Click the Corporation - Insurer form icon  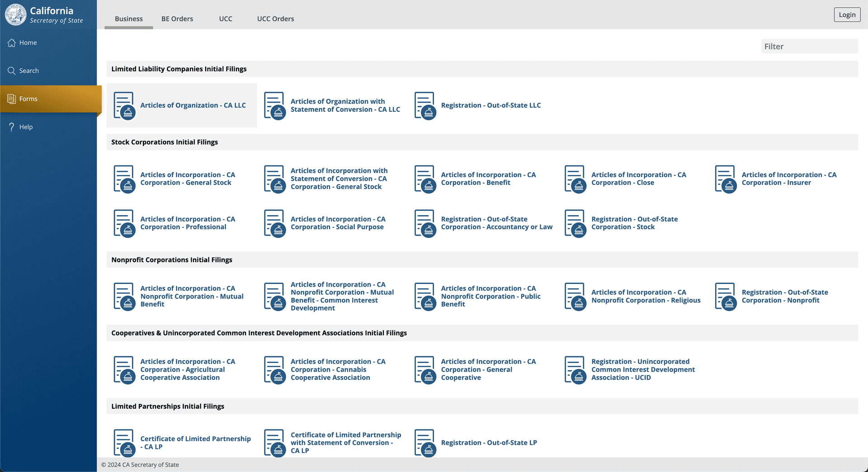(726, 179)
